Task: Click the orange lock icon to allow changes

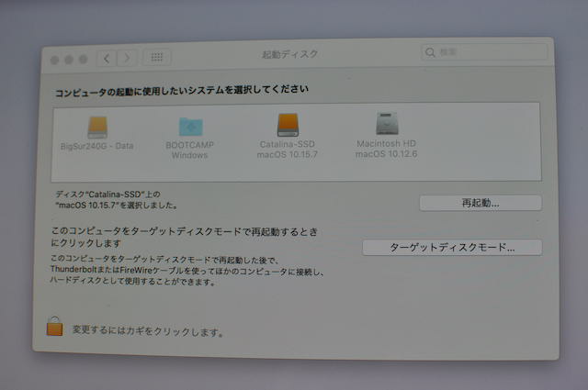Action: pos(55,327)
